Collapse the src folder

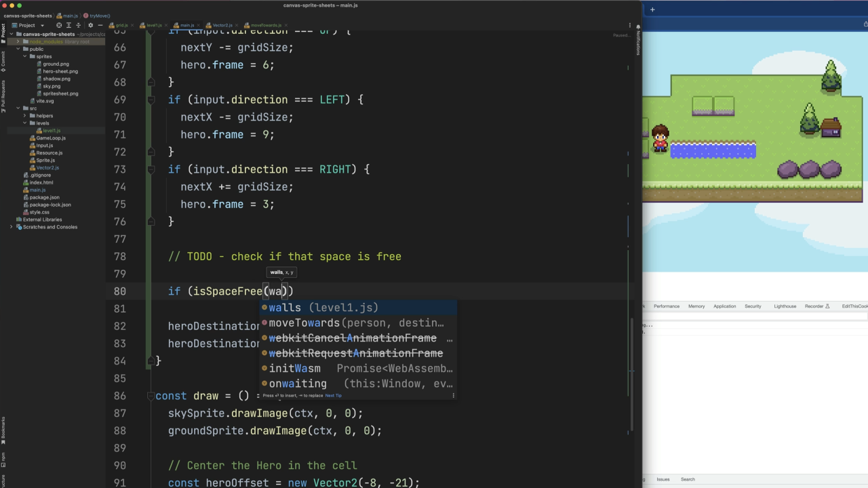click(18, 108)
